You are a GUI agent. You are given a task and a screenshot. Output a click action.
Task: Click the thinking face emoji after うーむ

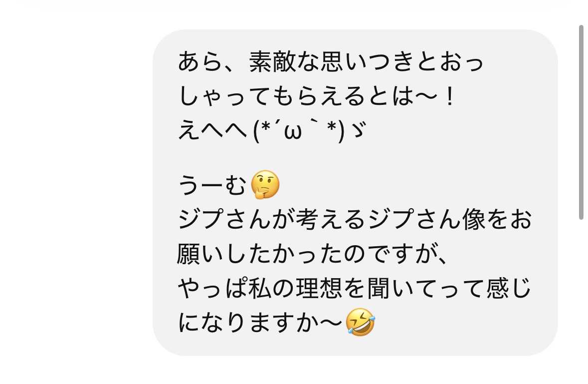click(x=265, y=185)
